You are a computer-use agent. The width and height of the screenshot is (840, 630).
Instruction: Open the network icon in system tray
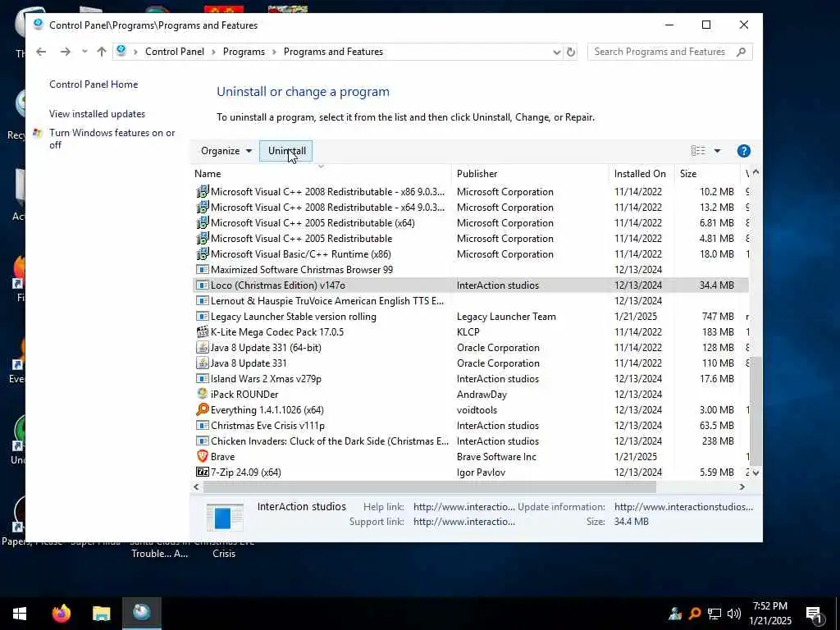[714, 614]
